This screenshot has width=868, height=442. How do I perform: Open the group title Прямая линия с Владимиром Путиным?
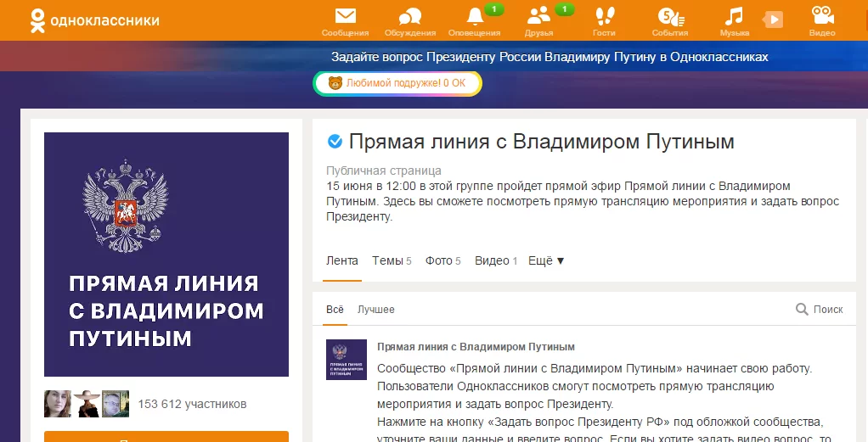[541, 142]
